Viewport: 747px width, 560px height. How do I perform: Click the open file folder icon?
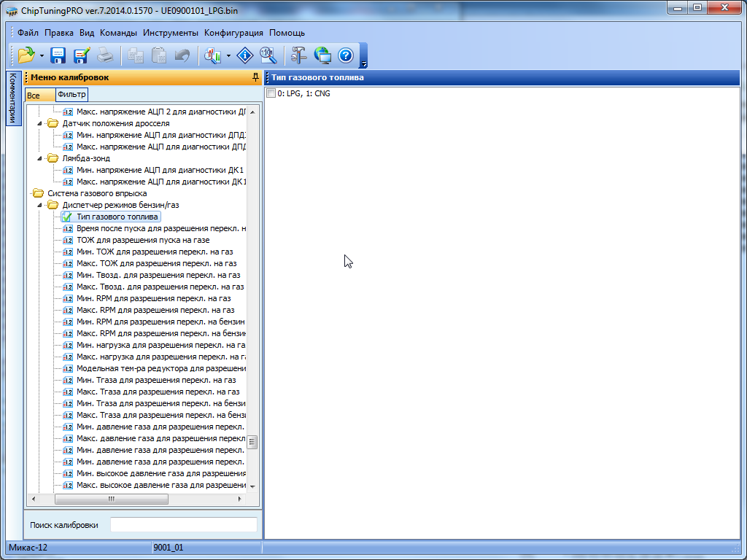pos(26,55)
